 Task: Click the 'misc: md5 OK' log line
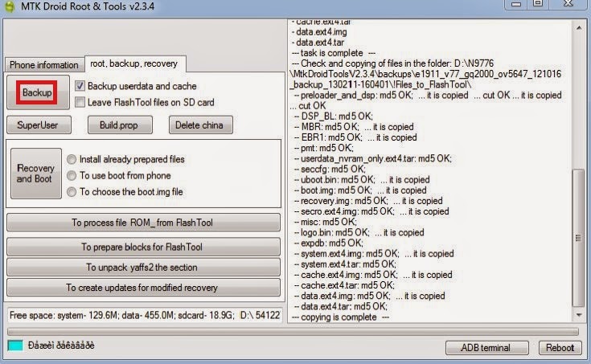tap(326, 222)
